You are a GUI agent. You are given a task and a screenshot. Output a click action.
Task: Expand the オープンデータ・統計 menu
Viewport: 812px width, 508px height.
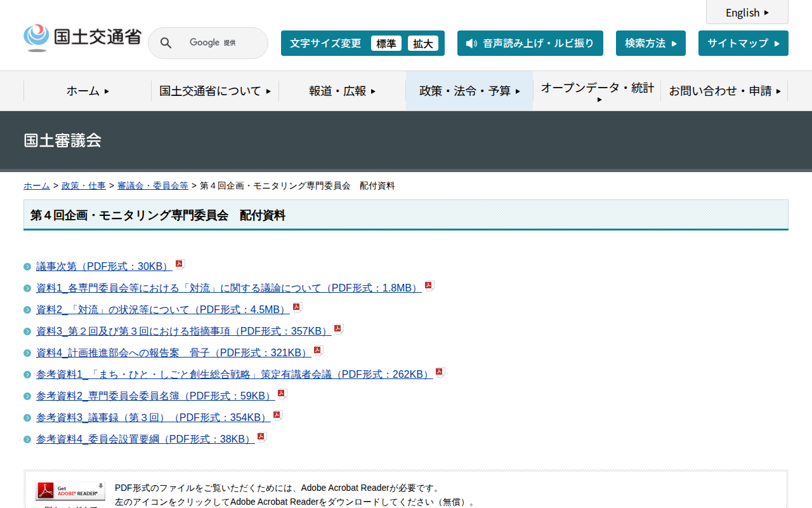597,91
